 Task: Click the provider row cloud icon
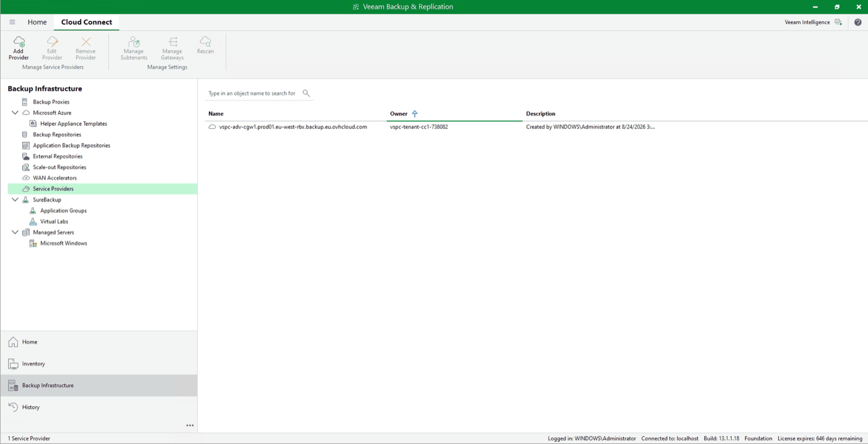pos(212,127)
